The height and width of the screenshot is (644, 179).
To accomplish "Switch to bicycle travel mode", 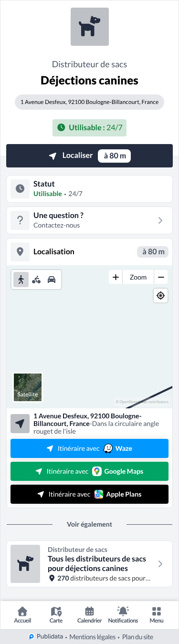I will pos(36,280).
